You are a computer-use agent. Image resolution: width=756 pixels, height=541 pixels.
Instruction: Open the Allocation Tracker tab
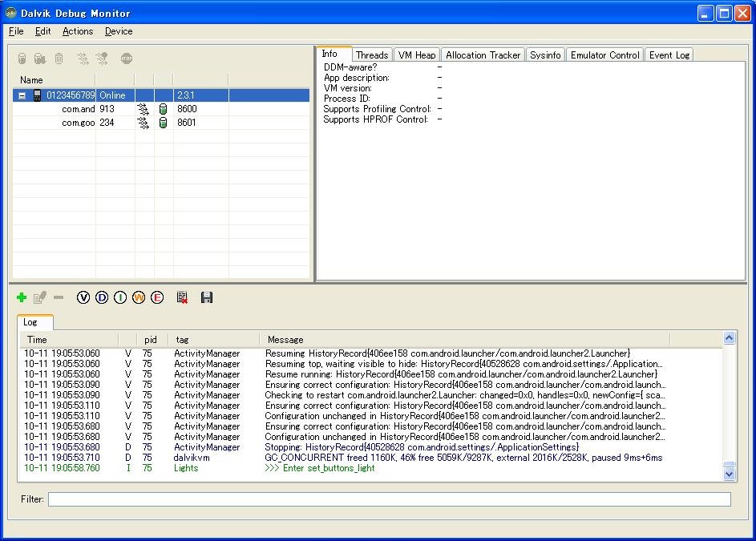[483, 55]
